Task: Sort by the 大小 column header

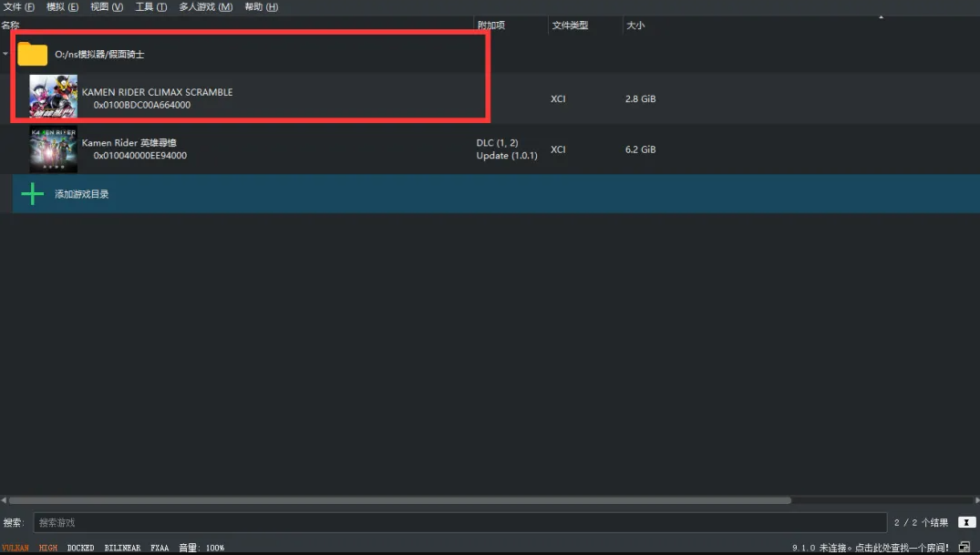Action: click(635, 25)
